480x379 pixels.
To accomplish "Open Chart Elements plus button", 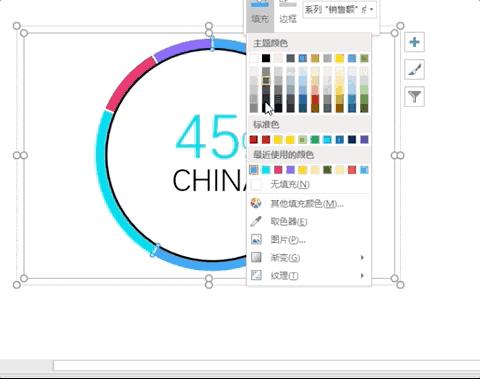I will pos(414,42).
